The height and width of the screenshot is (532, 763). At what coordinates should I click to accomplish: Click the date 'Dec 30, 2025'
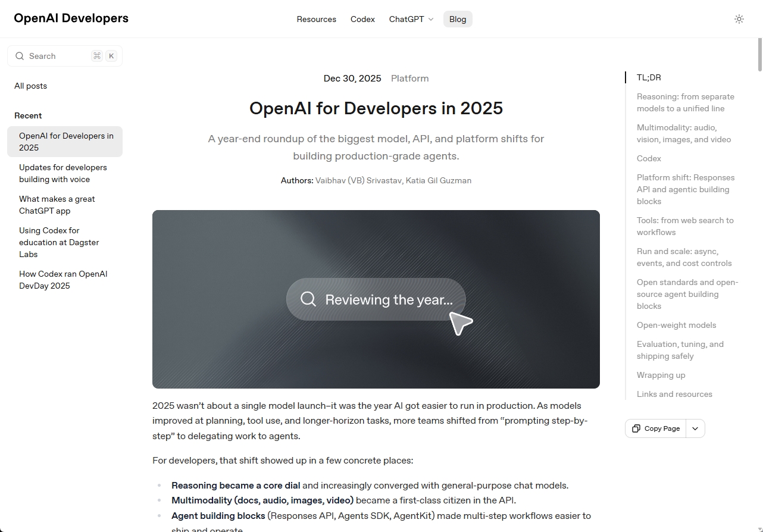(x=352, y=79)
